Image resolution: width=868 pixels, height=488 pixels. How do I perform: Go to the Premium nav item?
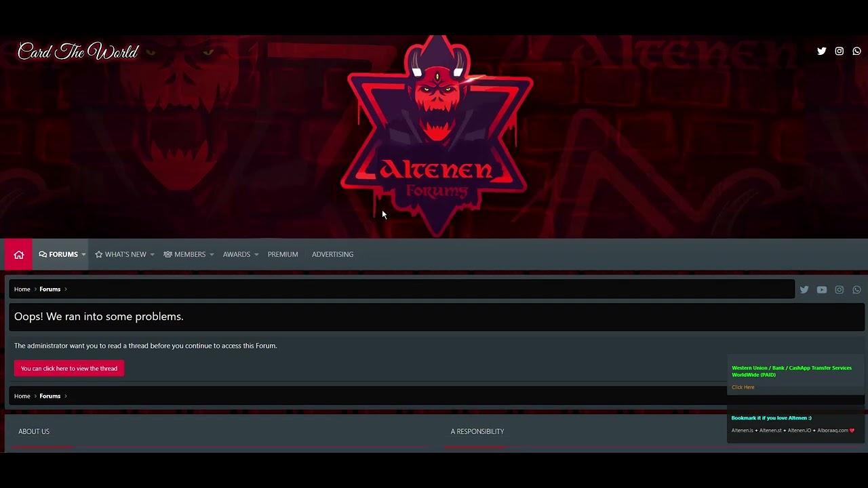283,255
